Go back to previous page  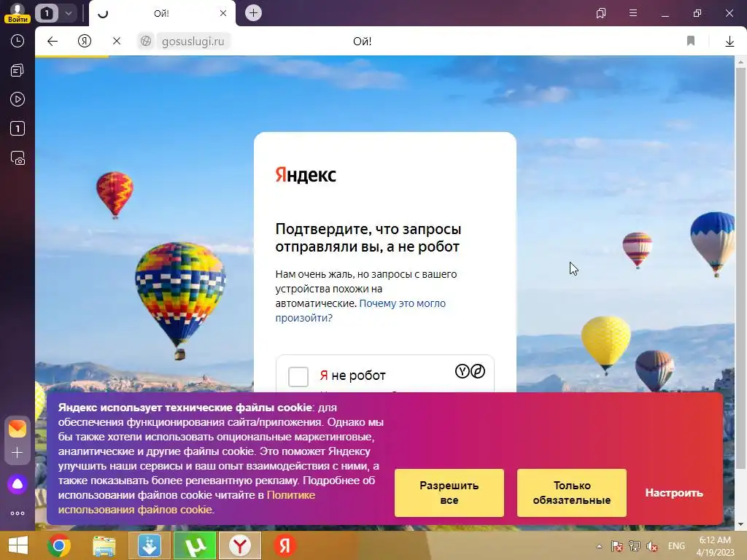53,42
